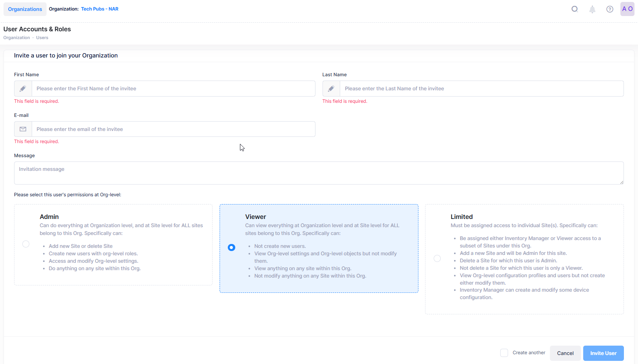
Task: Open the search magnifier icon
Action: click(575, 9)
